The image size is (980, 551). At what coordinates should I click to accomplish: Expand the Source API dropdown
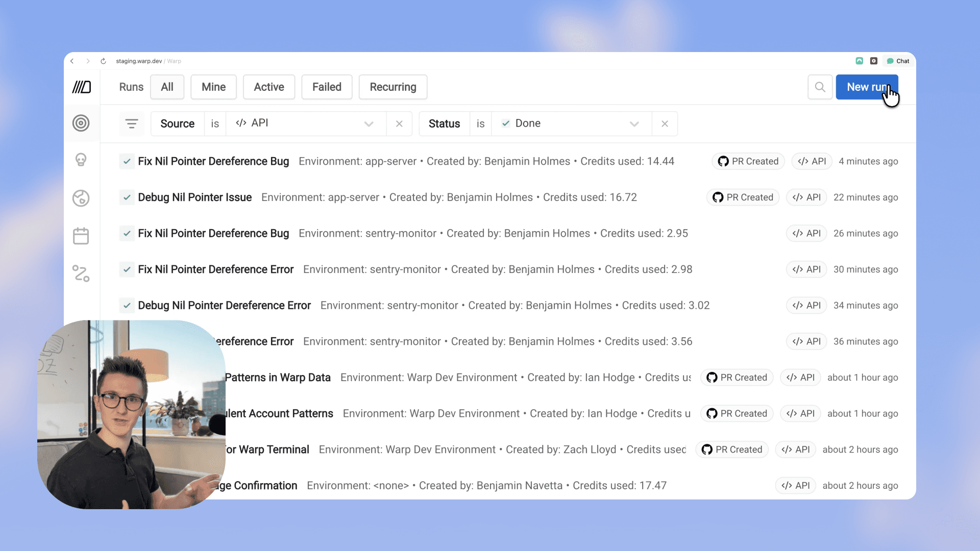pyautogui.click(x=369, y=124)
